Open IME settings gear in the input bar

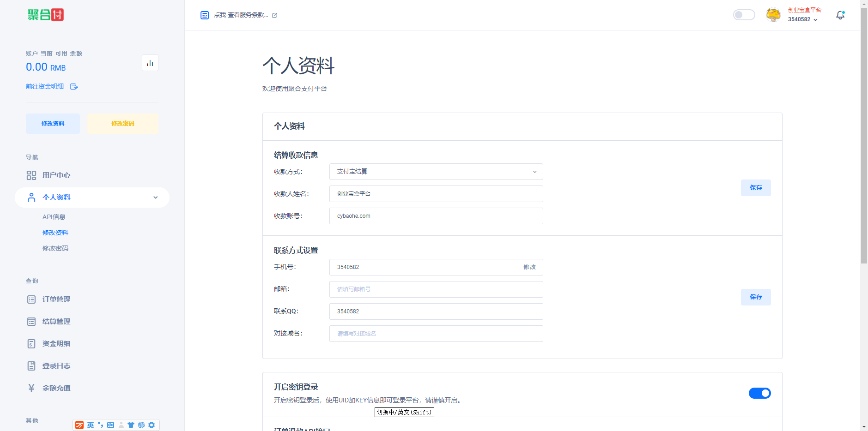(152, 425)
